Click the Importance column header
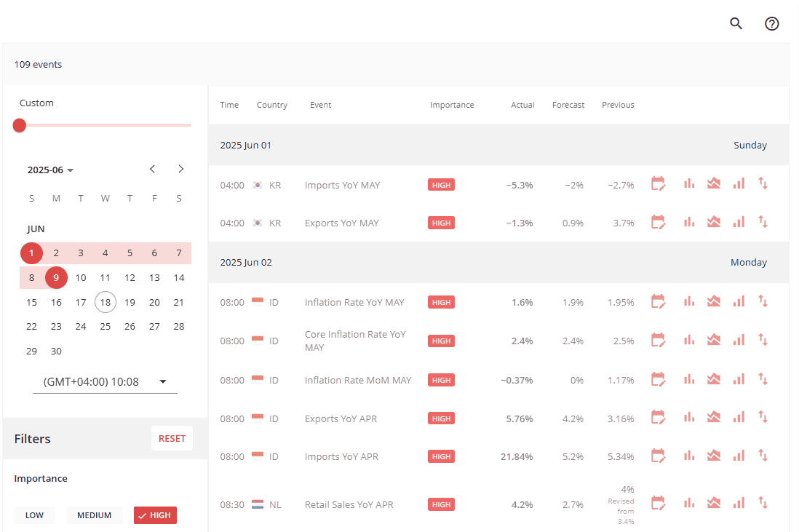 click(451, 105)
